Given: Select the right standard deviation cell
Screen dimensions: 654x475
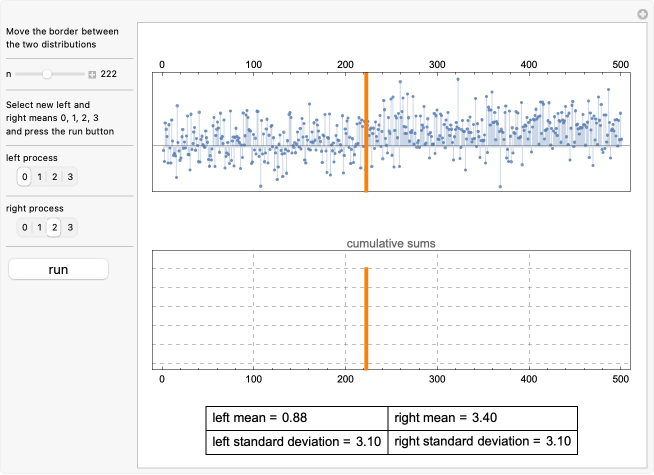Looking at the screenshot, I should [482, 441].
